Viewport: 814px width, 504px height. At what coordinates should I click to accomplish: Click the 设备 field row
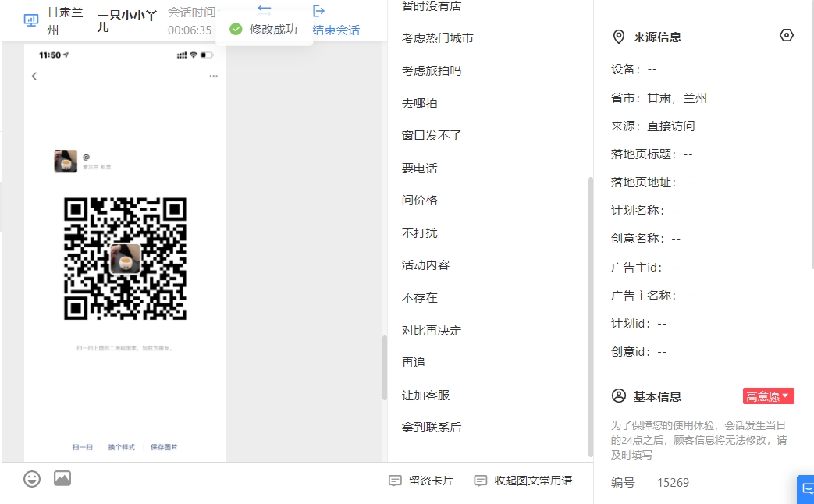coord(634,69)
